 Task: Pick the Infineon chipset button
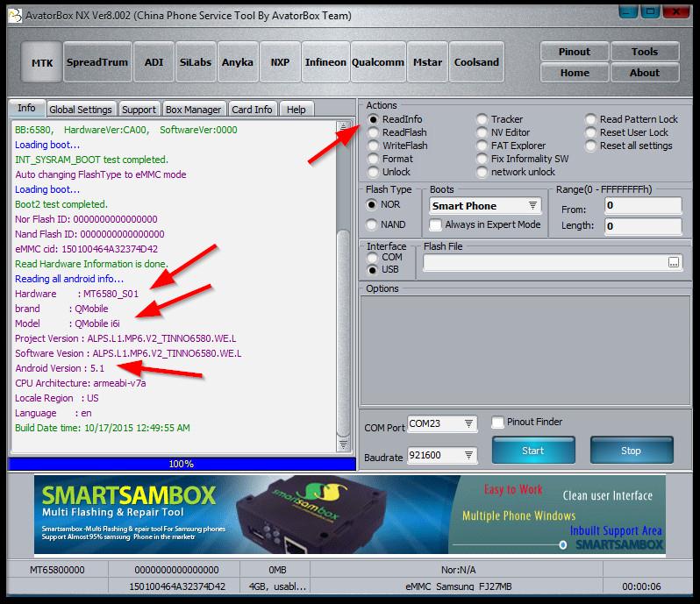(x=325, y=62)
